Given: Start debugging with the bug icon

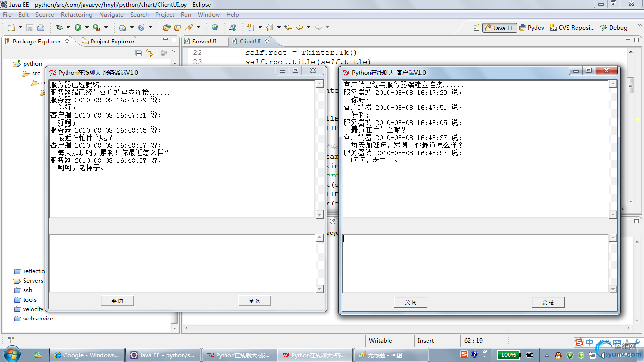Looking at the screenshot, I should click(x=59, y=28).
